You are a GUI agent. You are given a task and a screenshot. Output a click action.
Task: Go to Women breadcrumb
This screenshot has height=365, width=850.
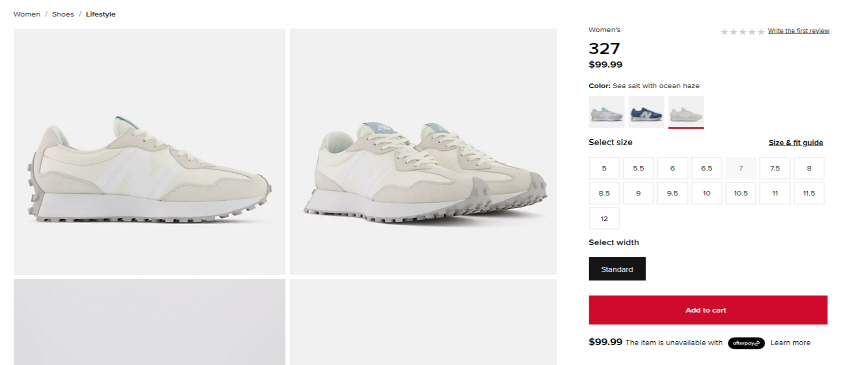click(x=27, y=15)
